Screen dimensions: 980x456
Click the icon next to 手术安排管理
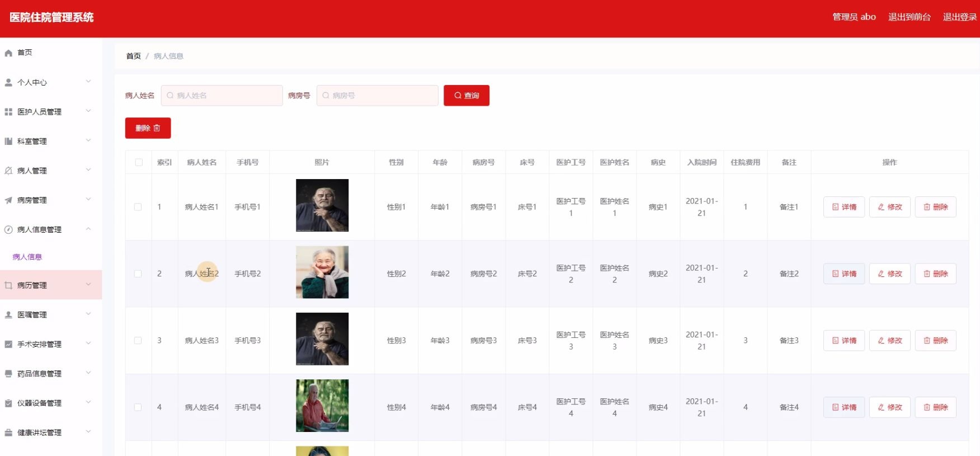8,344
